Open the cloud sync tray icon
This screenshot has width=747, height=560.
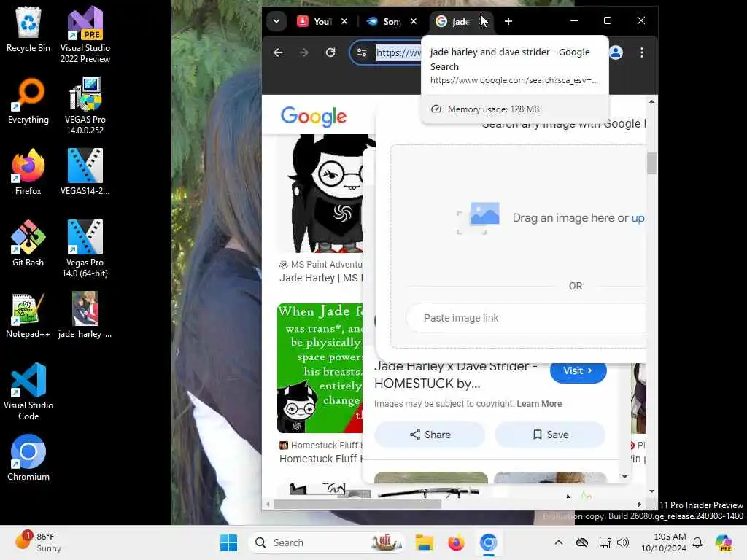point(581,542)
